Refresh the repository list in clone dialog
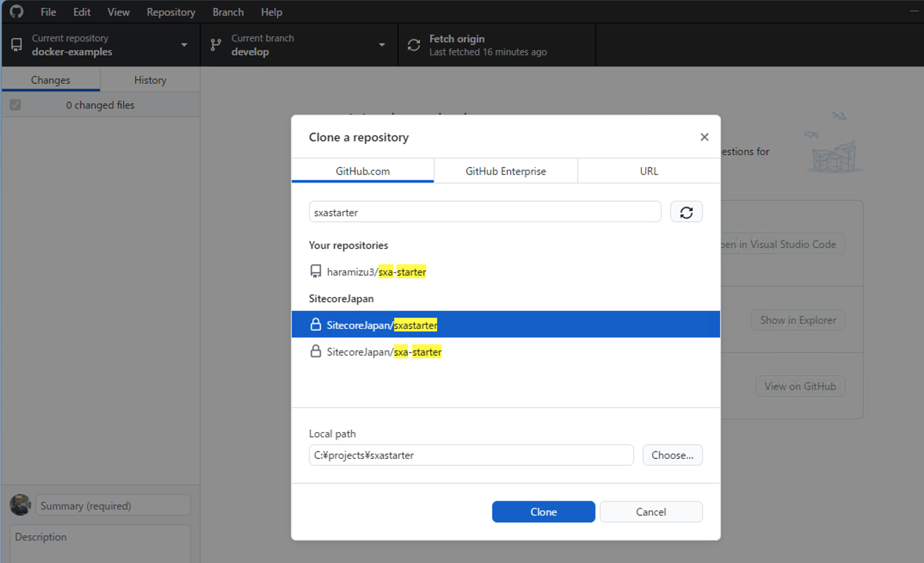 (x=686, y=212)
